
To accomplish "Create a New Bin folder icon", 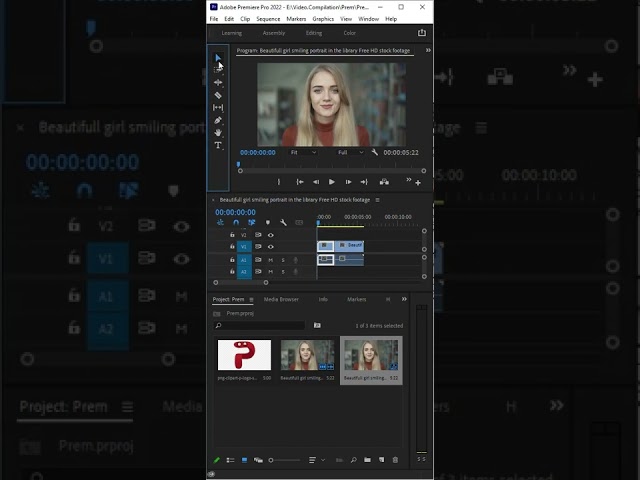I will 367,460.
